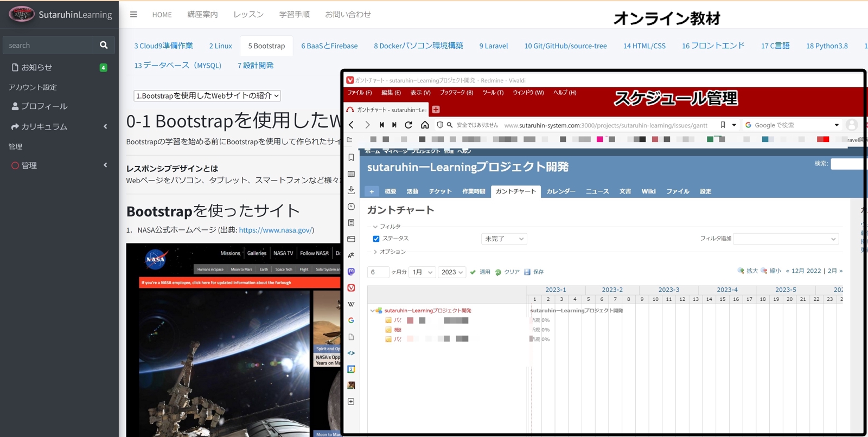Open the 概要 Redmine tab
868x437 pixels.
(x=390, y=191)
